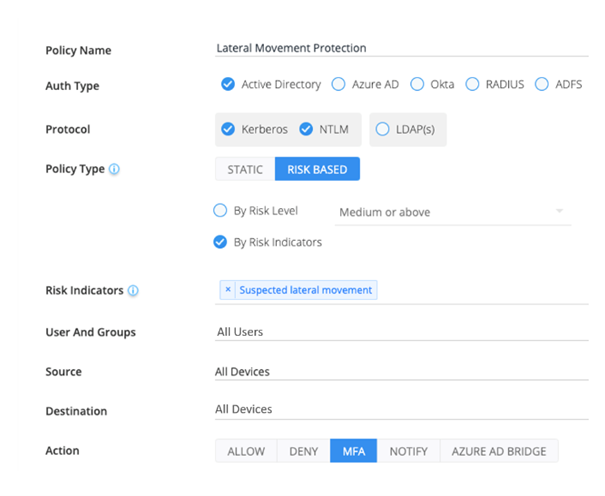Select the By Risk Indicators option
This screenshot has height=496, width=605.
pos(221,241)
